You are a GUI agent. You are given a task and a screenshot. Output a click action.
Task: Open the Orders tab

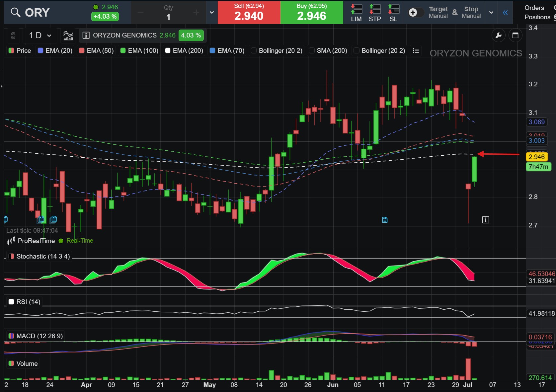tap(534, 8)
